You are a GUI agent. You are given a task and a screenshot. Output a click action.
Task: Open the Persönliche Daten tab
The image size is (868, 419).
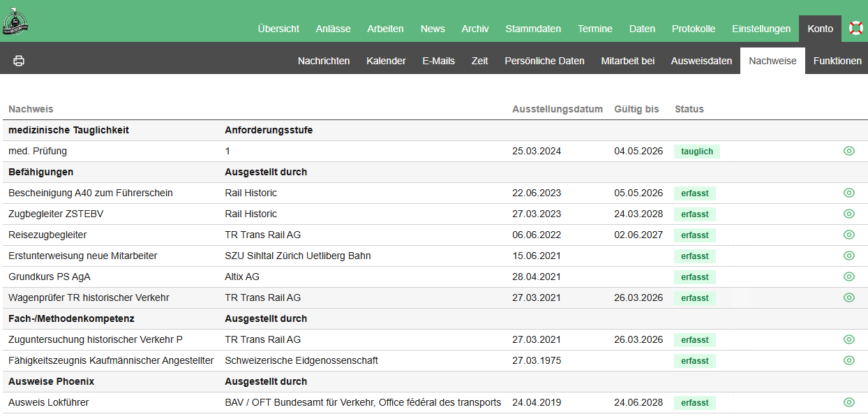point(544,61)
